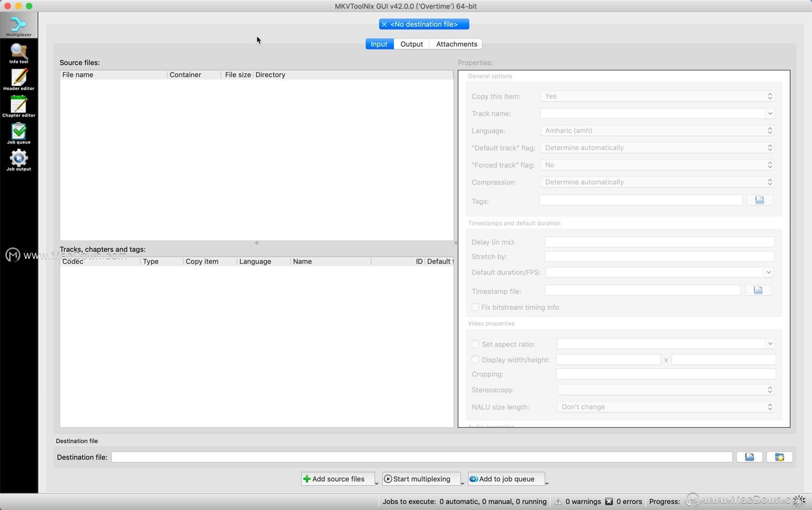Viewport: 812px width, 510px height.
Task: Sort source files by File name
Action: click(113, 75)
